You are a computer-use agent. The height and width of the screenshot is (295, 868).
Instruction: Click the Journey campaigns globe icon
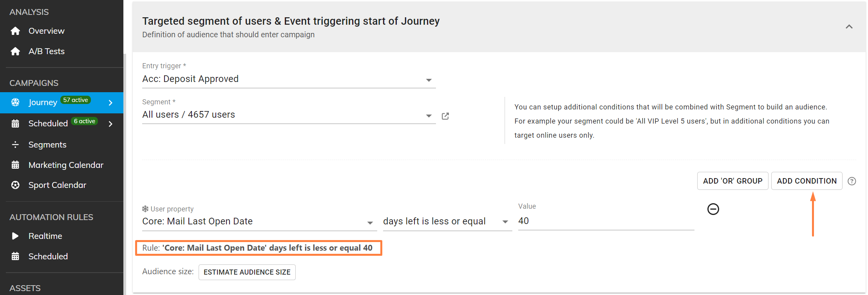coord(15,102)
